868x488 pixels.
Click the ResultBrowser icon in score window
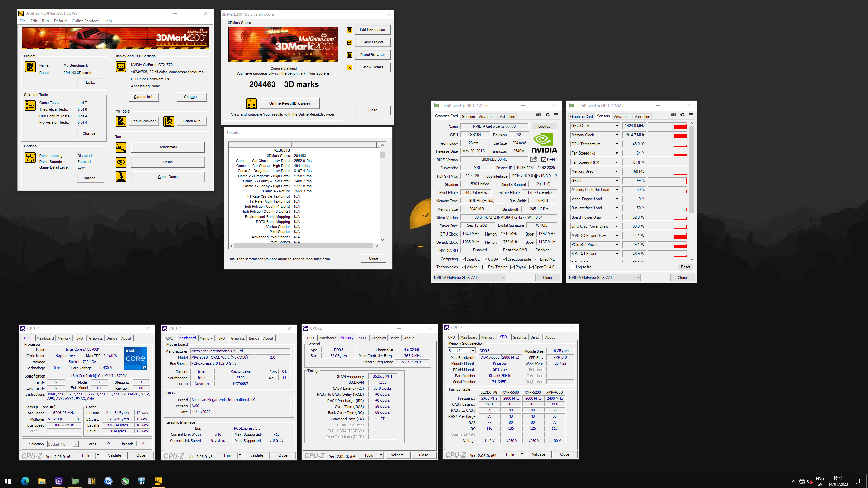coord(349,55)
